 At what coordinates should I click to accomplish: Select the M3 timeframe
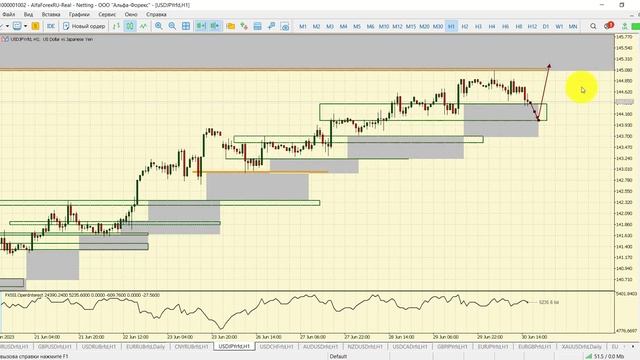point(330,26)
